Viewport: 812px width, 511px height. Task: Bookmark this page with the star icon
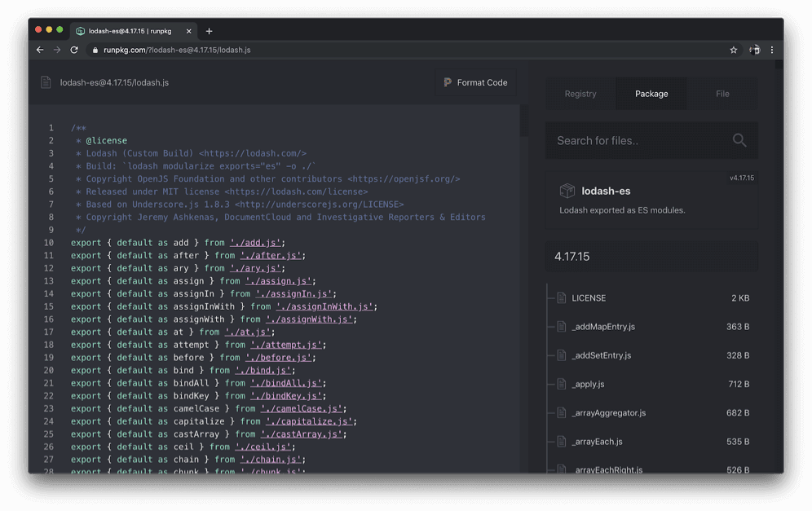[x=733, y=50]
